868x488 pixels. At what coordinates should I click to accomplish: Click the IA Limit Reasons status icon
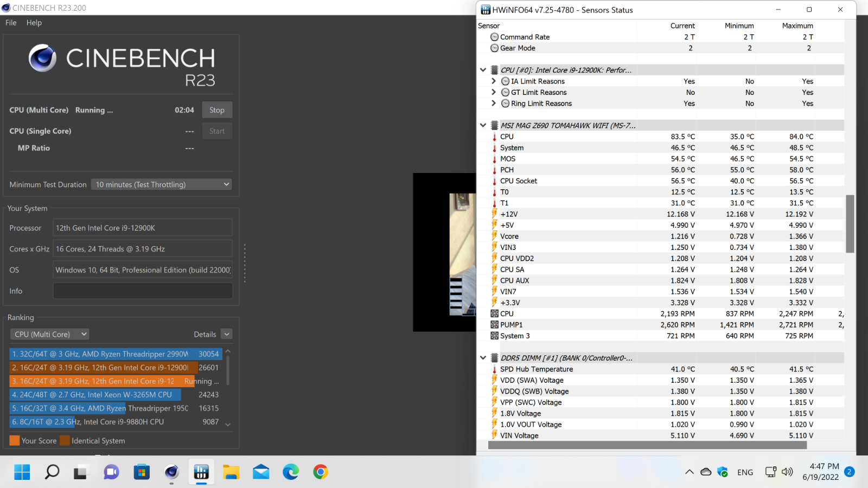point(505,81)
